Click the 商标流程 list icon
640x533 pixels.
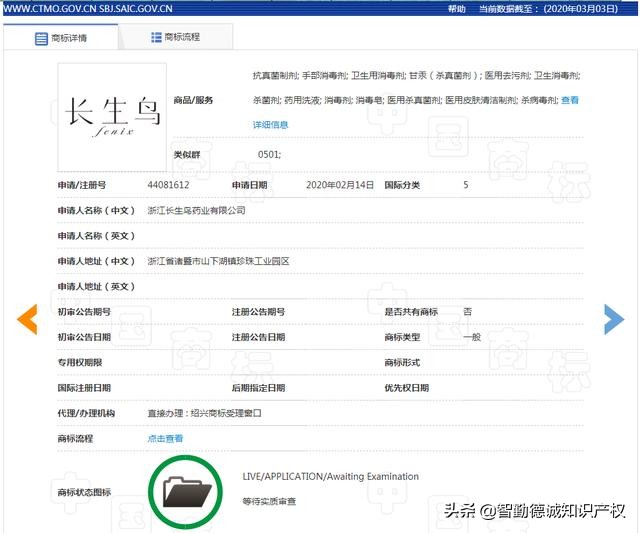coord(156,37)
